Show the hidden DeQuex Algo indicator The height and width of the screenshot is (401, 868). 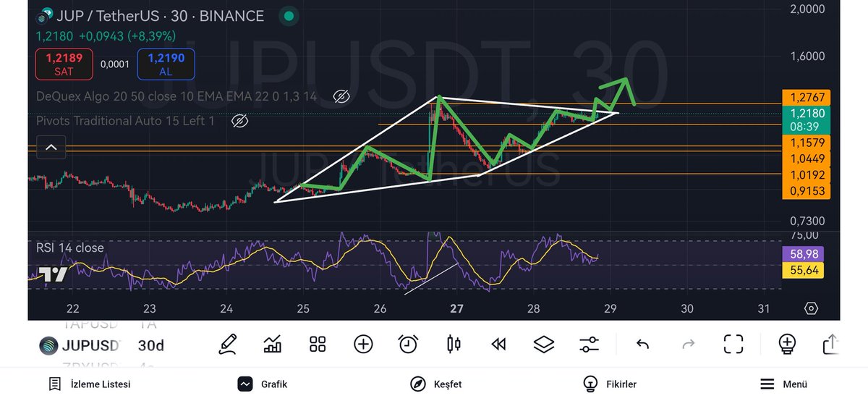coord(341,96)
